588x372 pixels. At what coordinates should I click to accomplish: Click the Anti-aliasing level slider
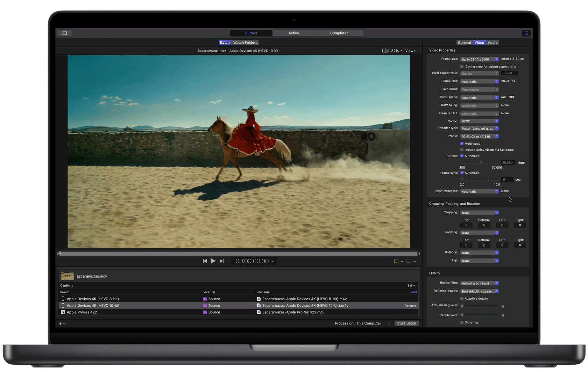[x=480, y=307]
